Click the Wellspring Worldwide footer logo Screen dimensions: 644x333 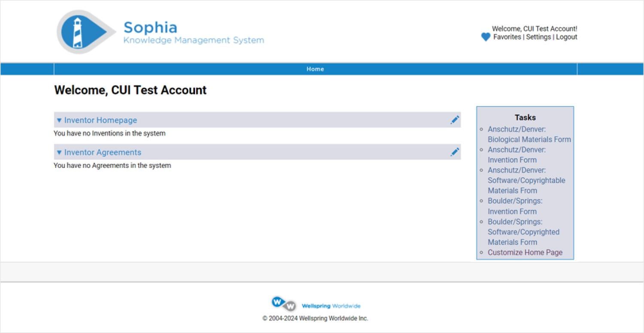tap(316, 304)
